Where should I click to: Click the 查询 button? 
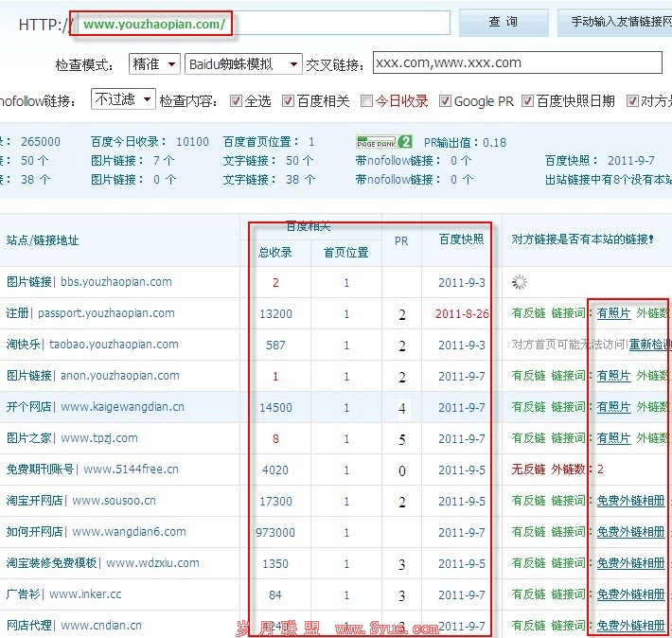click(503, 23)
